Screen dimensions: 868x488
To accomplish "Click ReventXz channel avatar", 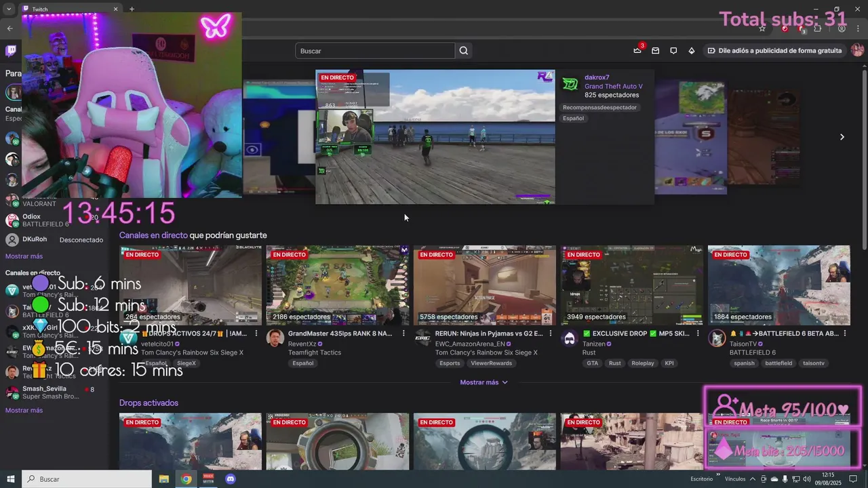I will point(275,338).
